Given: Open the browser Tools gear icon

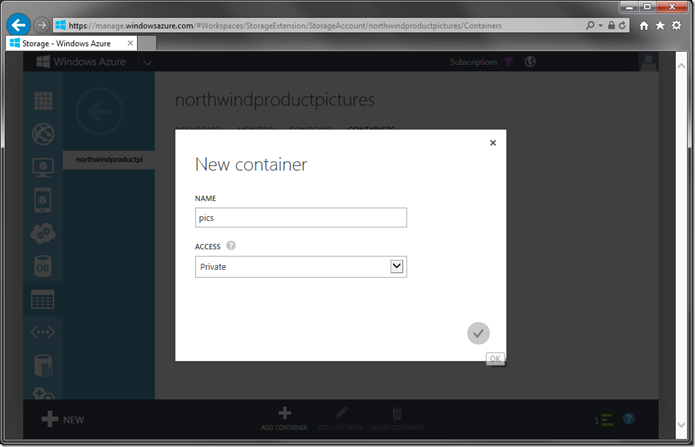Looking at the screenshot, I should (677, 24).
